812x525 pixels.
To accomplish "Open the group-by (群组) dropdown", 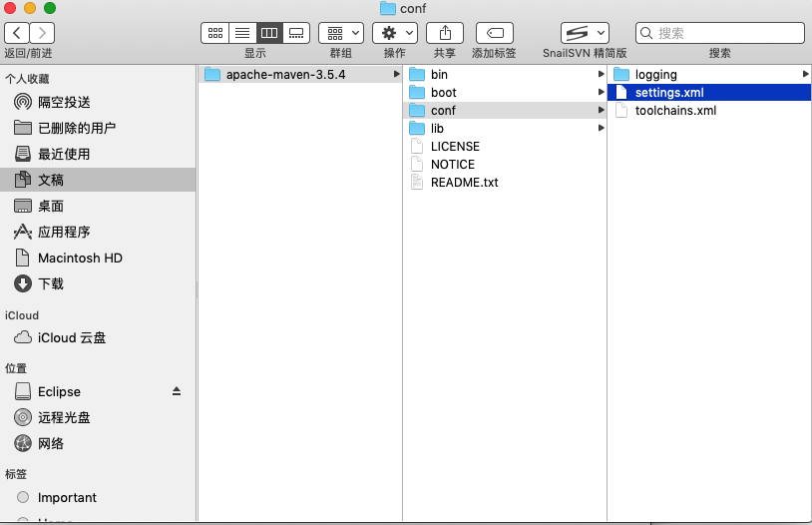I will (341, 33).
